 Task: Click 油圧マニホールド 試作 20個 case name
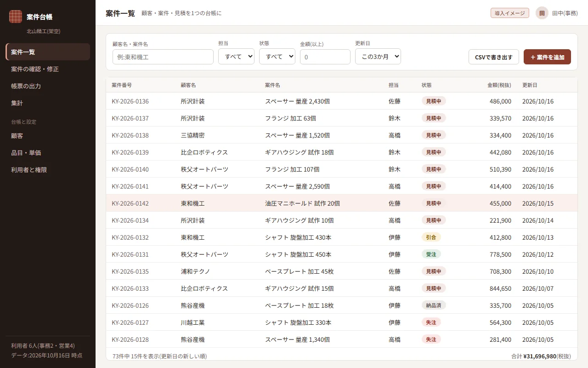coord(302,203)
